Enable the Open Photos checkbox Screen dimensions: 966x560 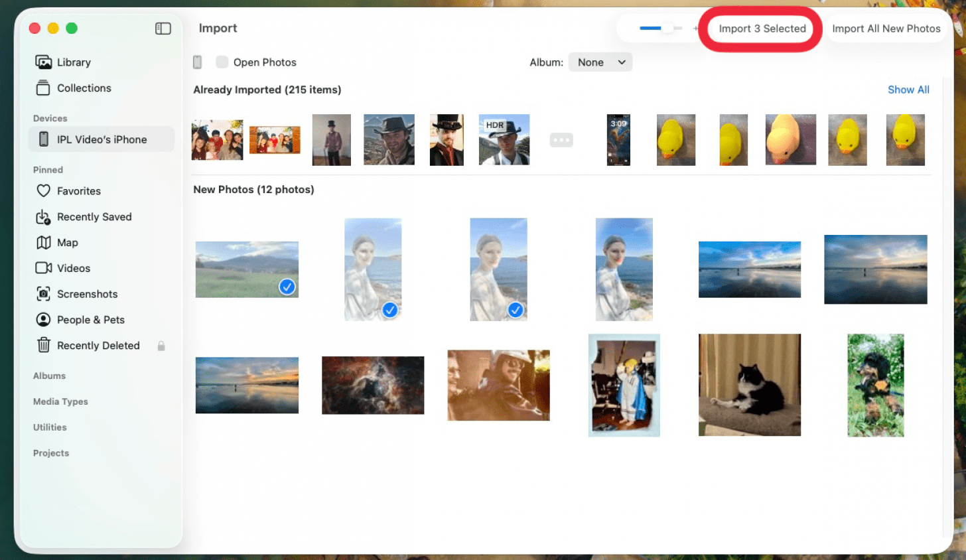tap(222, 62)
